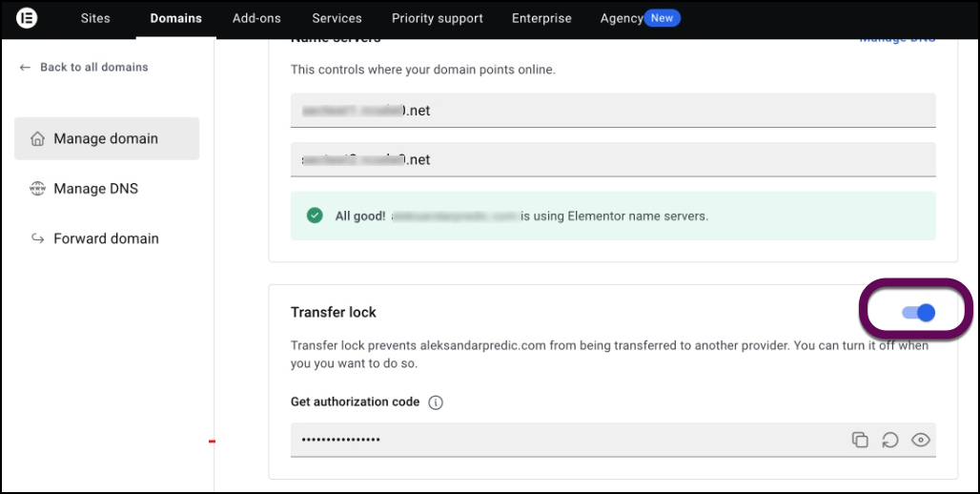Click the Elementor logo icon
The image size is (980, 494).
click(x=27, y=18)
